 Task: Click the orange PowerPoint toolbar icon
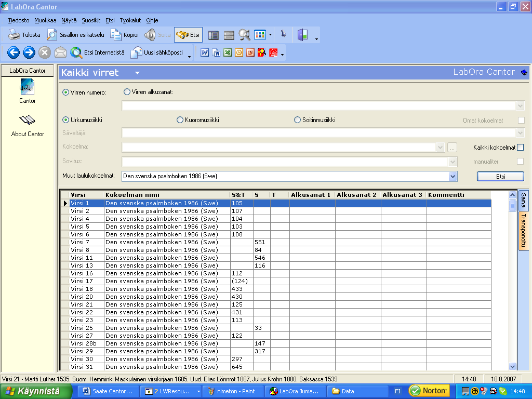250,52
